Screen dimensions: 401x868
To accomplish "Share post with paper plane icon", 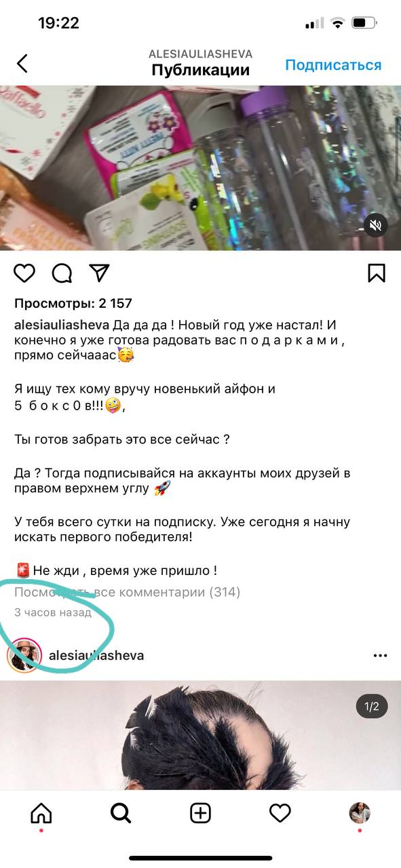I will click(100, 273).
